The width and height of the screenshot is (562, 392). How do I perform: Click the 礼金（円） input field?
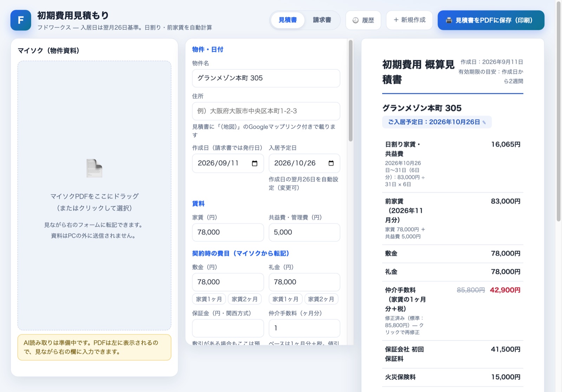[304, 282]
